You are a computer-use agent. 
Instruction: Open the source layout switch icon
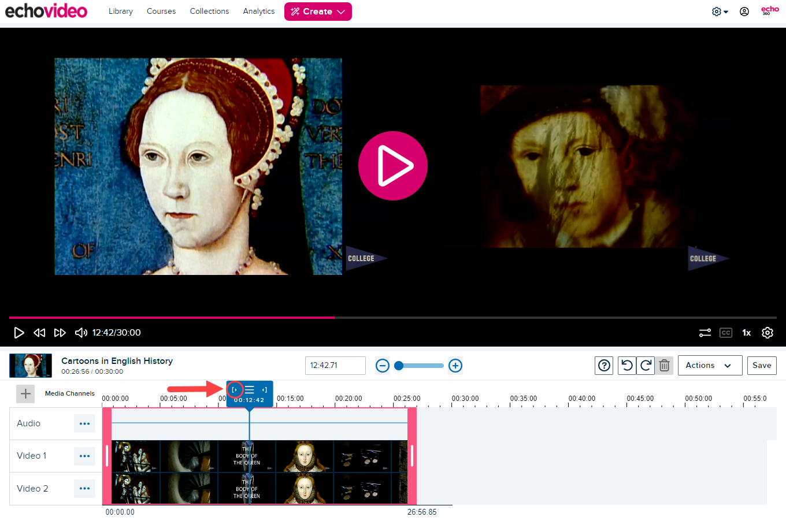pos(705,333)
